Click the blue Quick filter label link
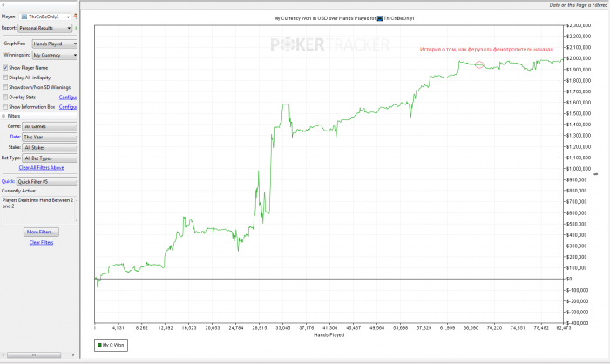 (x=8, y=181)
